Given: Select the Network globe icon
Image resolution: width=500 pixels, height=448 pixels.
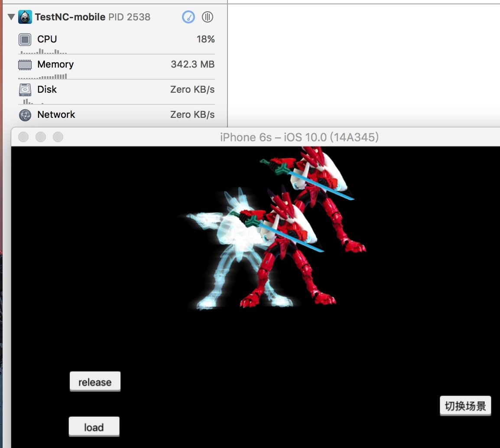Looking at the screenshot, I should tap(25, 115).
